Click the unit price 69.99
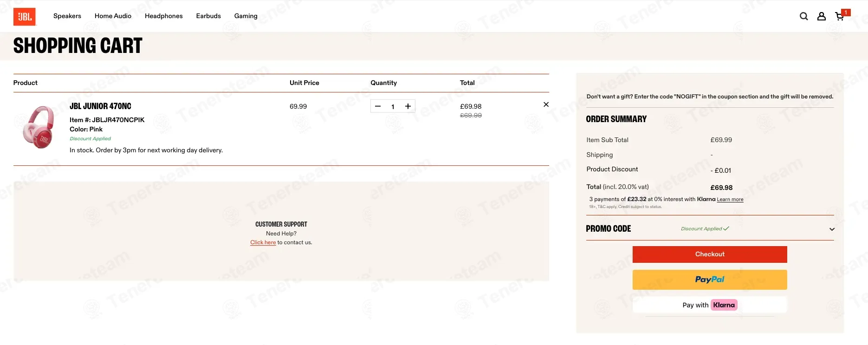The image size is (868, 345). 298,106
